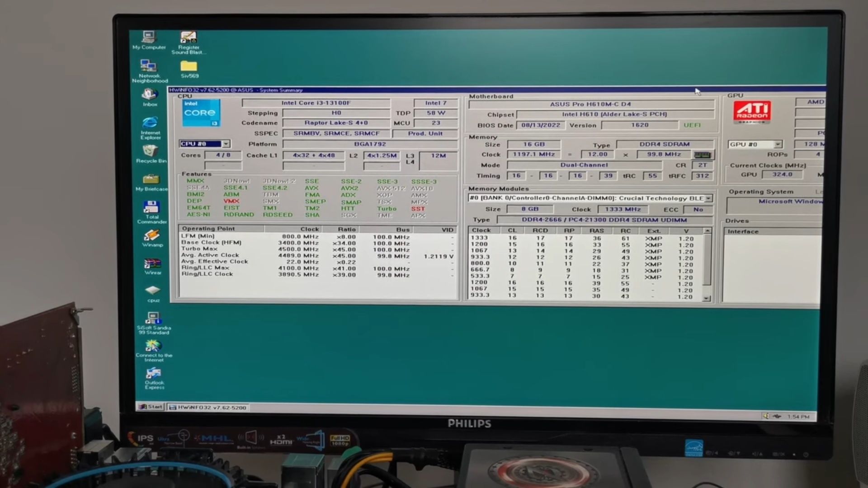Click the 1197.1 MHz memory clock value
868x488 pixels.
533,155
